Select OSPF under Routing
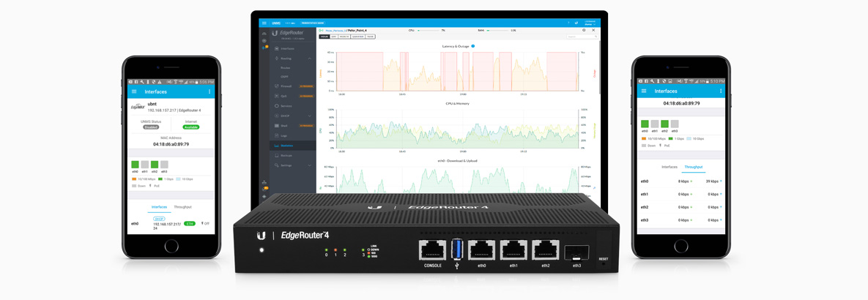 coord(284,76)
